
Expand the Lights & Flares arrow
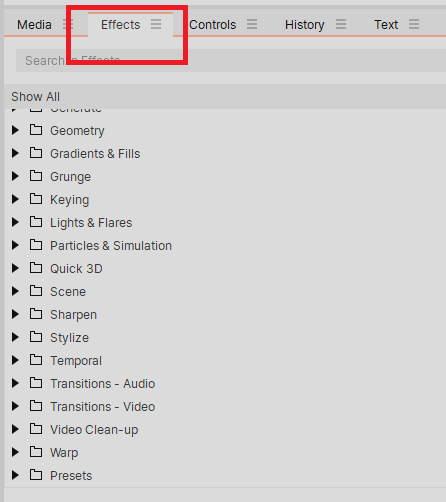point(15,222)
